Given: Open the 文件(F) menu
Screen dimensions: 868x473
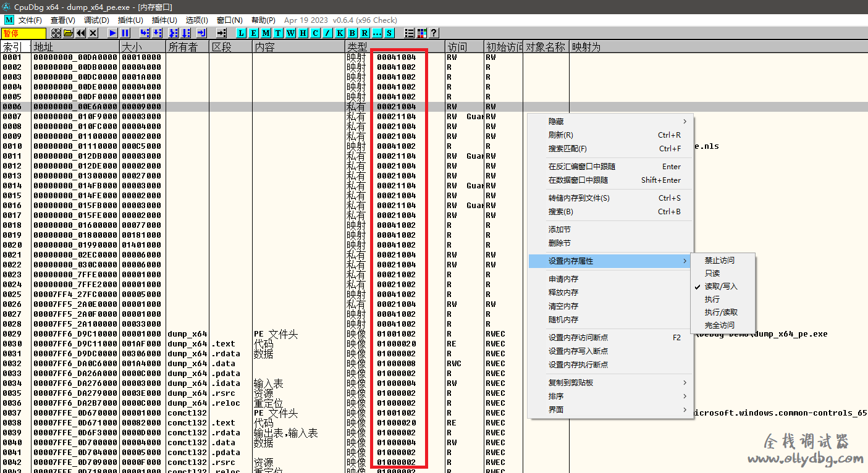Looking at the screenshot, I should pos(30,20).
